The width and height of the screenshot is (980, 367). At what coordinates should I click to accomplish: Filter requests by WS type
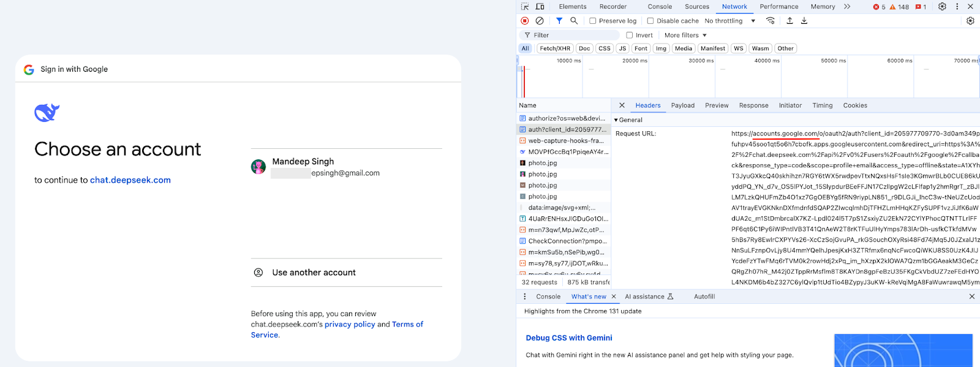[739, 48]
